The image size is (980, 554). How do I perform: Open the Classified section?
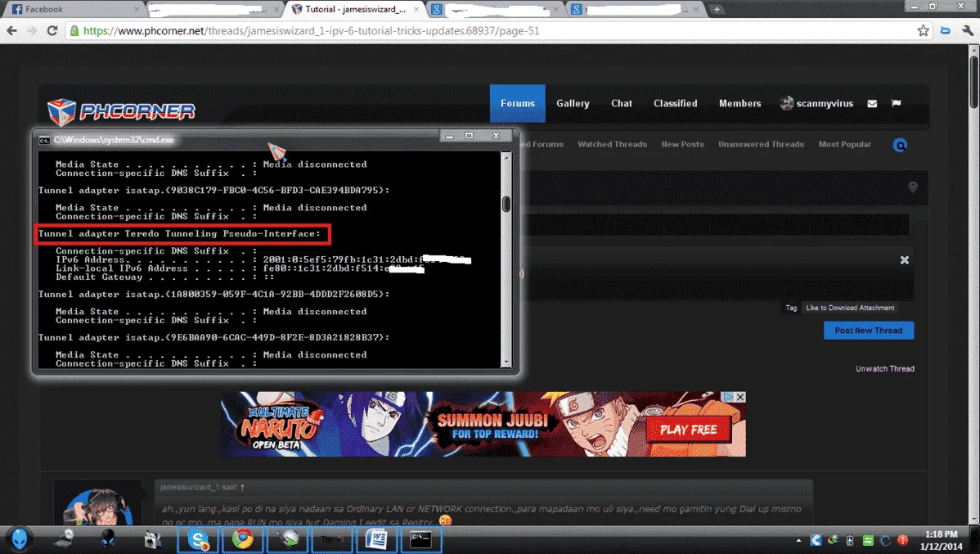point(675,103)
